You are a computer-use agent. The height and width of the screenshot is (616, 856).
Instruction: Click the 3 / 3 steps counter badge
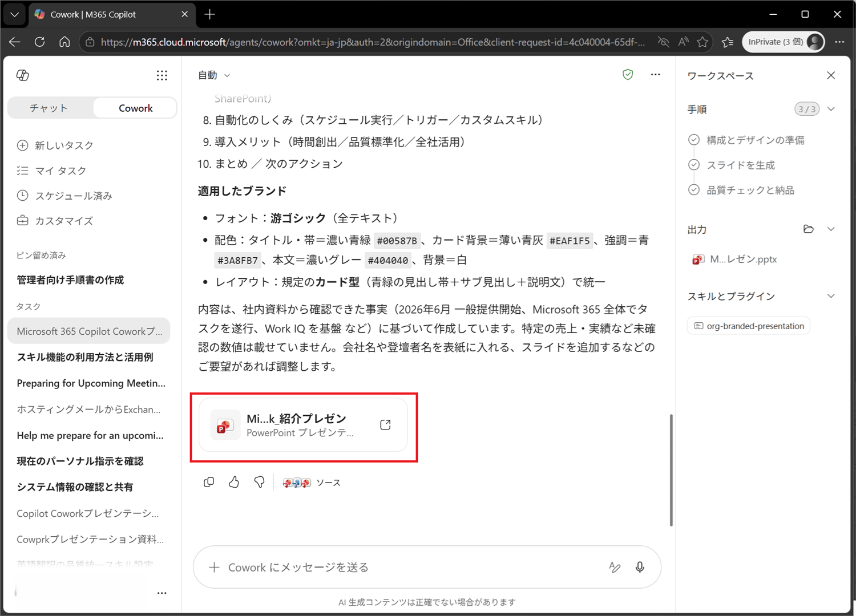pyautogui.click(x=807, y=109)
